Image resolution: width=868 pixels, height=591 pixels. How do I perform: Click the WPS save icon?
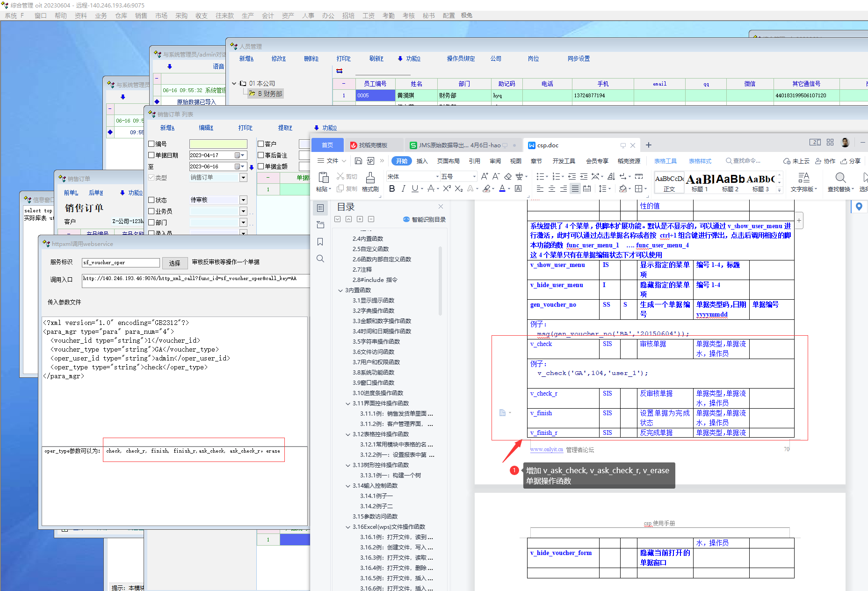358,161
